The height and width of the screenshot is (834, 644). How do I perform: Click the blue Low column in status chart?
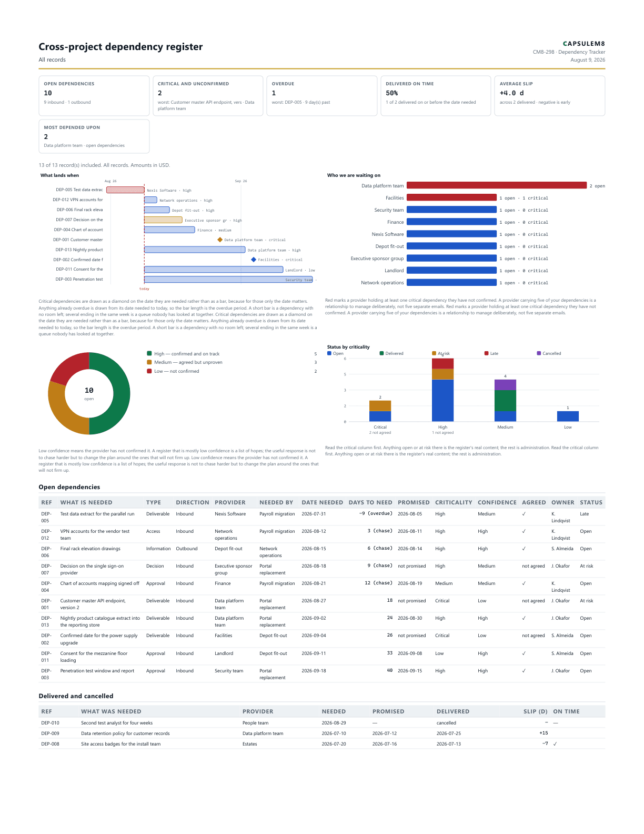(x=568, y=416)
